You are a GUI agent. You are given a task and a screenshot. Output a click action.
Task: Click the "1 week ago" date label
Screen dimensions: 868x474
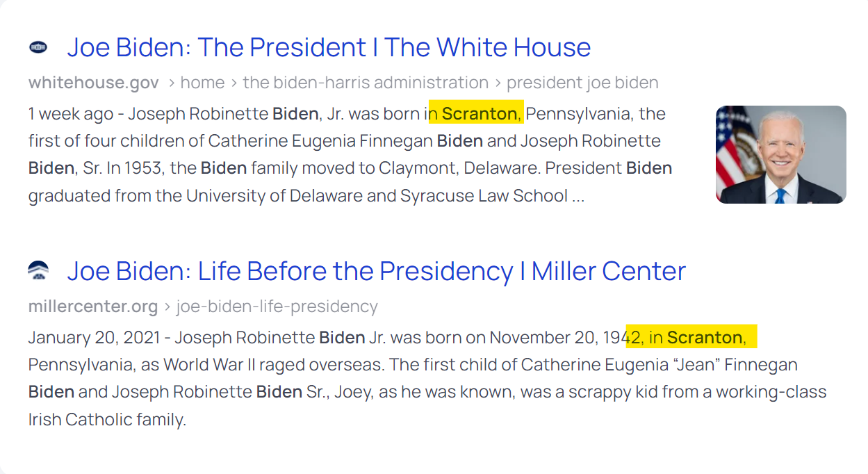(71, 114)
